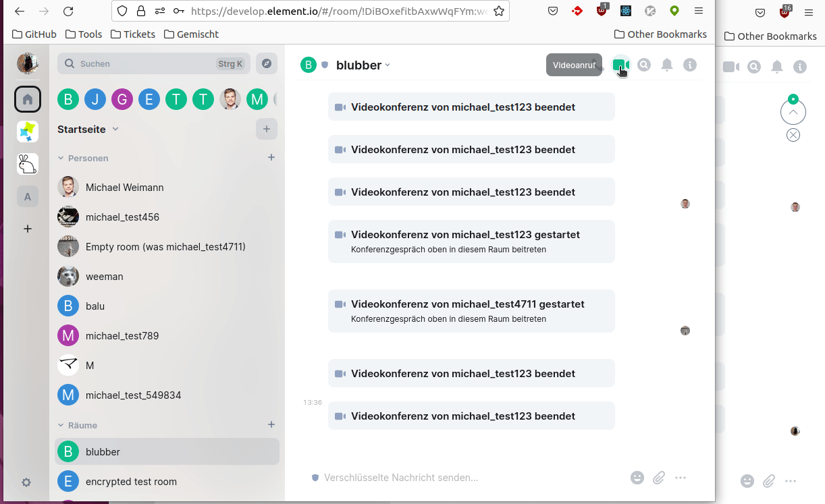Click the encrypted message input field
The height and width of the screenshot is (504, 825).
(439, 477)
